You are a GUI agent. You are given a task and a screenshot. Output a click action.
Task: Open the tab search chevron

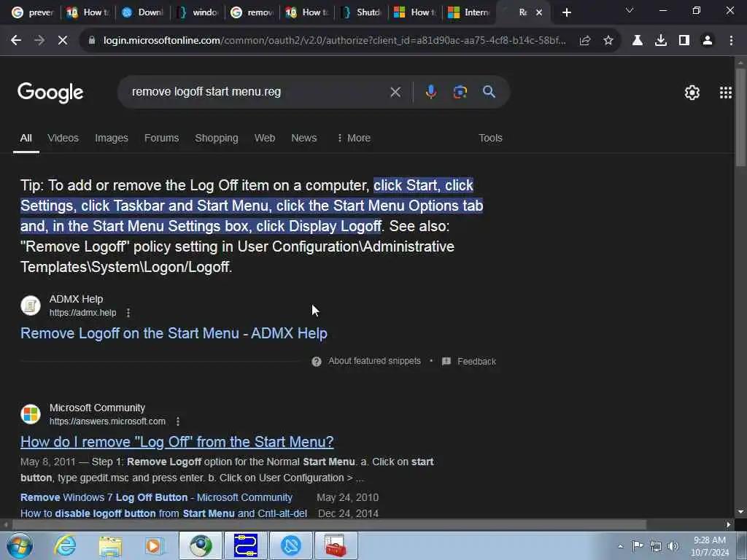tap(630, 10)
